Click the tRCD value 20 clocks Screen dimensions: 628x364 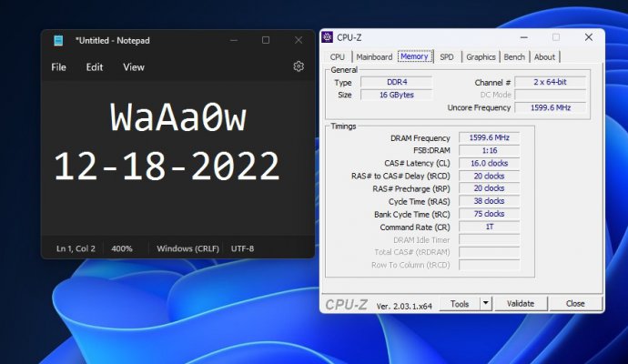(489, 177)
